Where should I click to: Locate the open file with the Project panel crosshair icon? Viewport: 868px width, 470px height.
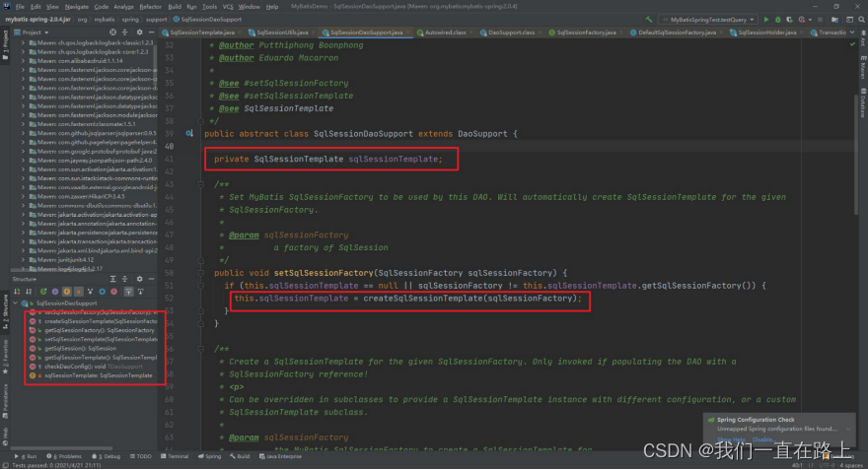pyautogui.click(x=112, y=33)
